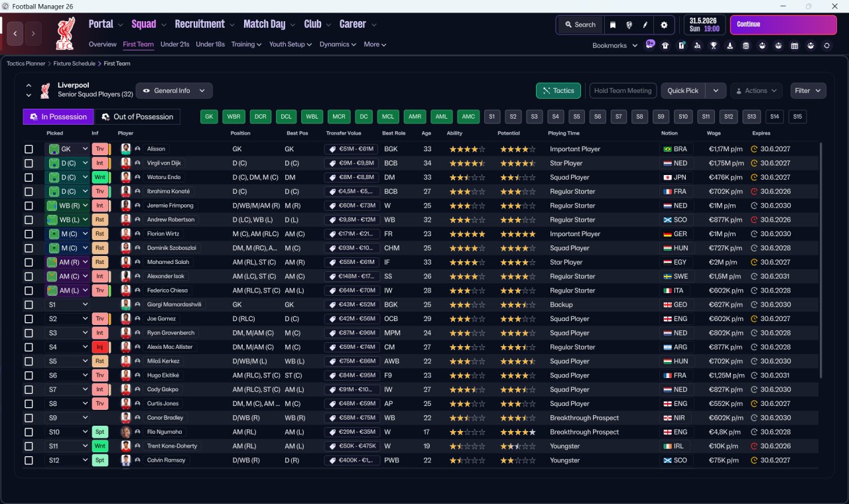
Task: Click the Liverpool club crest in the header
Action: tap(64, 34)
